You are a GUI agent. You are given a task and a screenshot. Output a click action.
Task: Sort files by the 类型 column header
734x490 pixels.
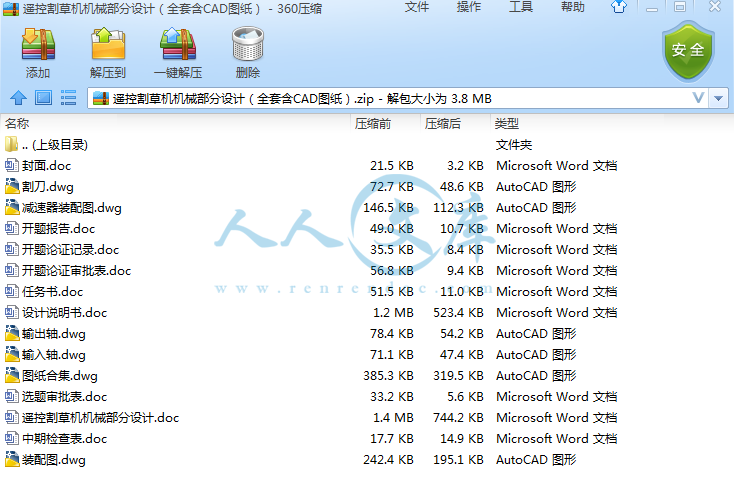tap(507, 124)
